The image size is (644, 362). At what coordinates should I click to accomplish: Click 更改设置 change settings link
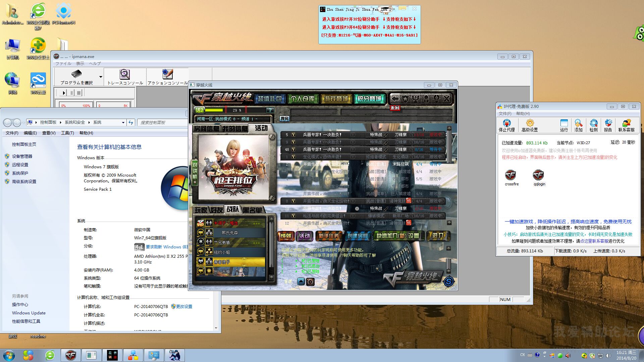(x=184, y=306)
